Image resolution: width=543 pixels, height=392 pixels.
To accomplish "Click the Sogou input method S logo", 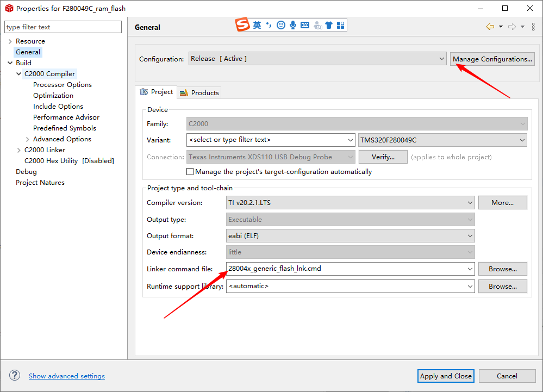I will pos(242,24).
